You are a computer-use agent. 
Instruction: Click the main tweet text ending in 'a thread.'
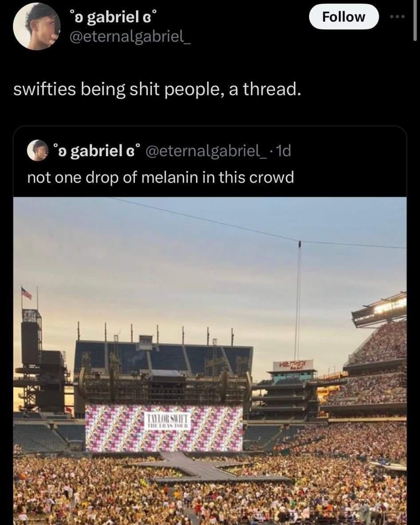pyautogui.click(x=157, y=89)
